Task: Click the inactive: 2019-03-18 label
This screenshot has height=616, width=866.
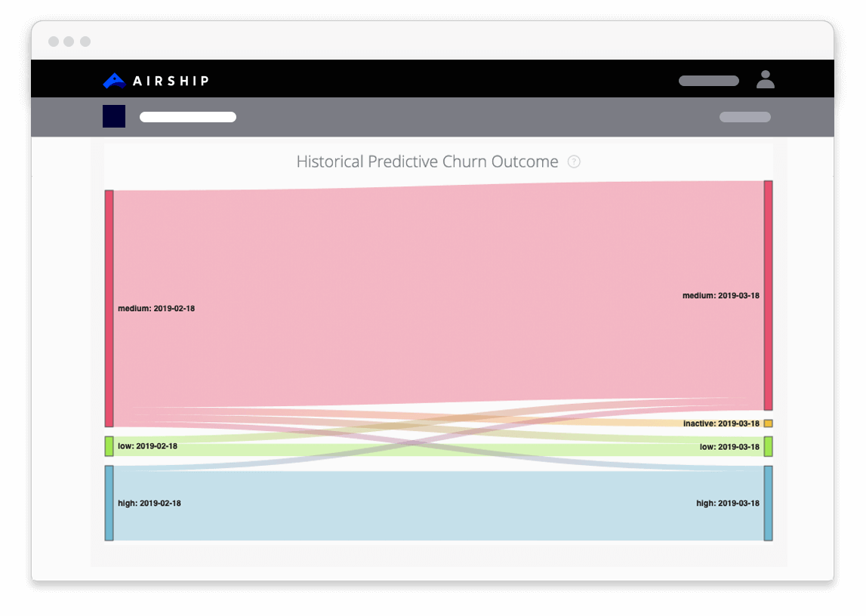Action: point(721,423)
